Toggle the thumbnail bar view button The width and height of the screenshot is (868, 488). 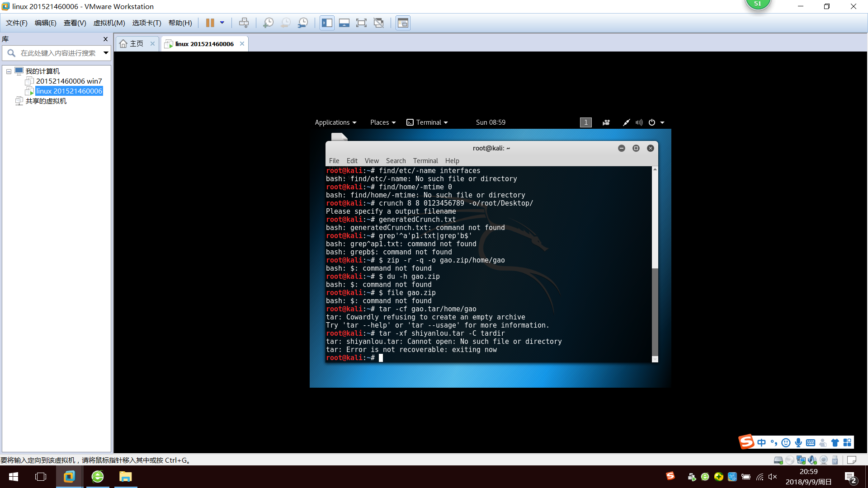pyautogui.click(x=344, y=23)
